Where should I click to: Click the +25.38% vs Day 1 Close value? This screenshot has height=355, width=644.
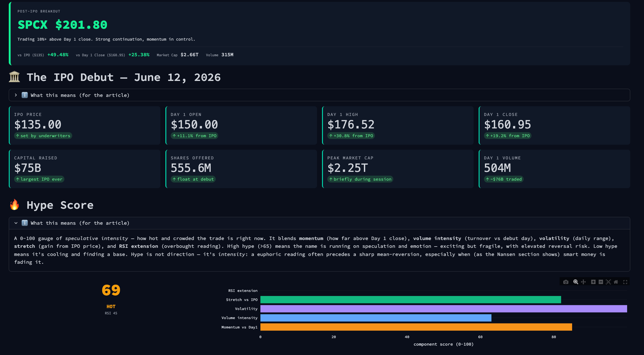point(139,55)
